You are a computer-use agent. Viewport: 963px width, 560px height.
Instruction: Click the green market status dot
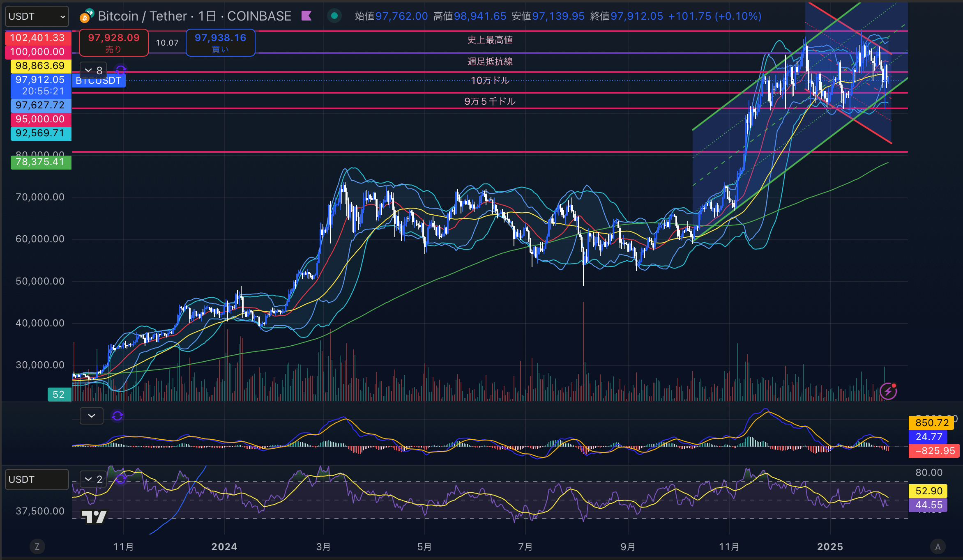[x=334, y=16]
